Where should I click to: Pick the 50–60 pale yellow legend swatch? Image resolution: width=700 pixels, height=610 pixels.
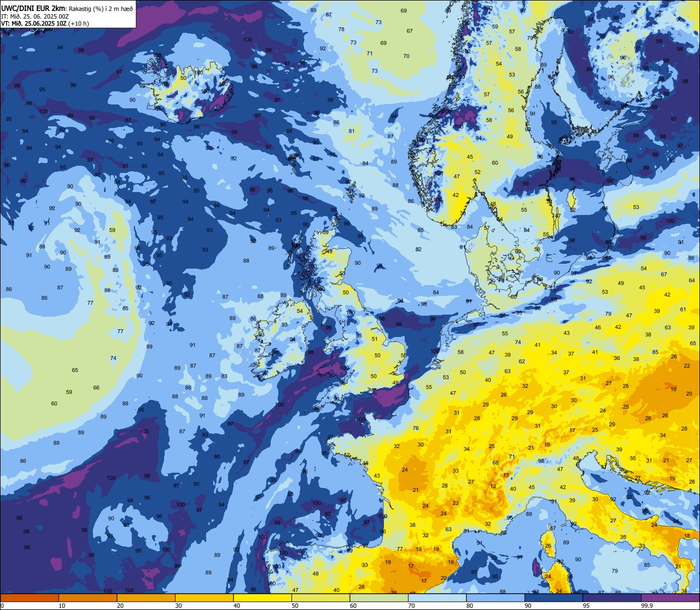click(320, 597)
